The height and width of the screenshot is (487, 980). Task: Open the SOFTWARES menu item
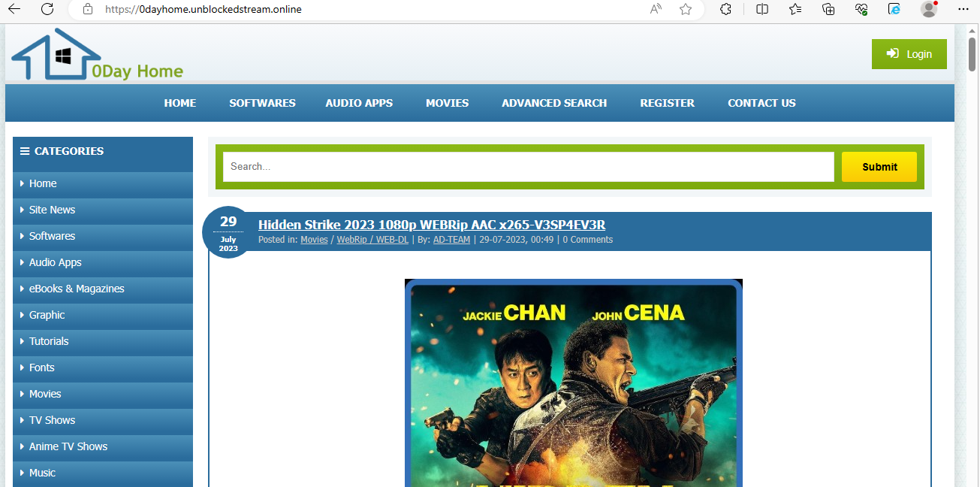[x=262, y=103]
